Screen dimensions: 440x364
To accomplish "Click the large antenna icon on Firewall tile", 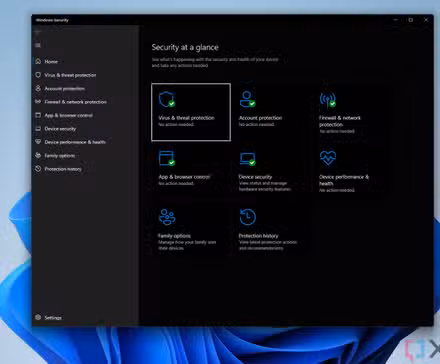I will tap(328, 99).
